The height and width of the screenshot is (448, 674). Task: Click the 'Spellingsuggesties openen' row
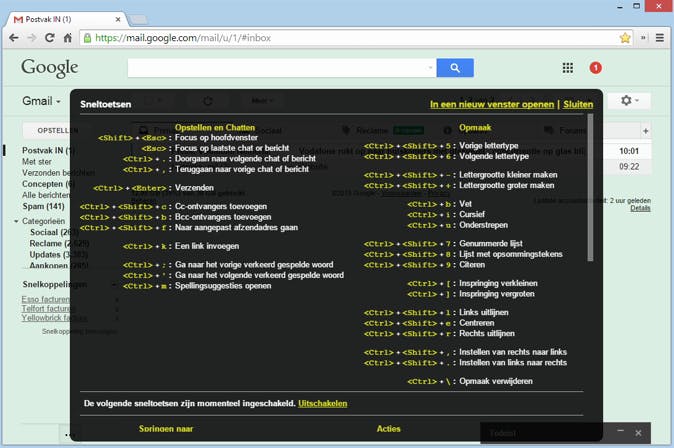pyautogui.click(x=197, y=286)
